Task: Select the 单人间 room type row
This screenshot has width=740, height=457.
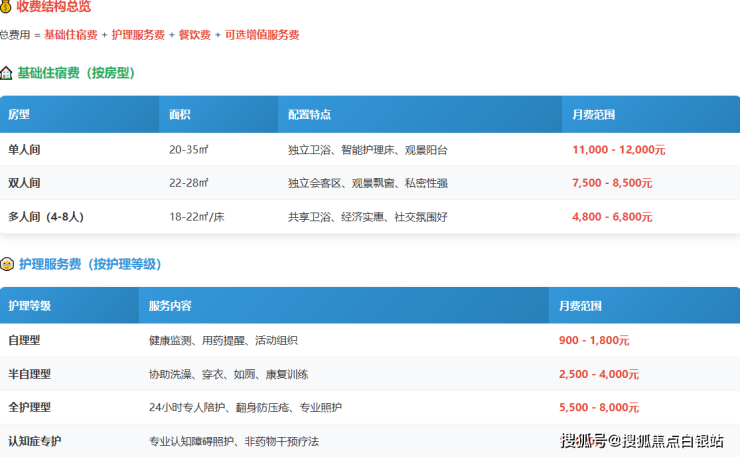Action: tap(24, 150)
